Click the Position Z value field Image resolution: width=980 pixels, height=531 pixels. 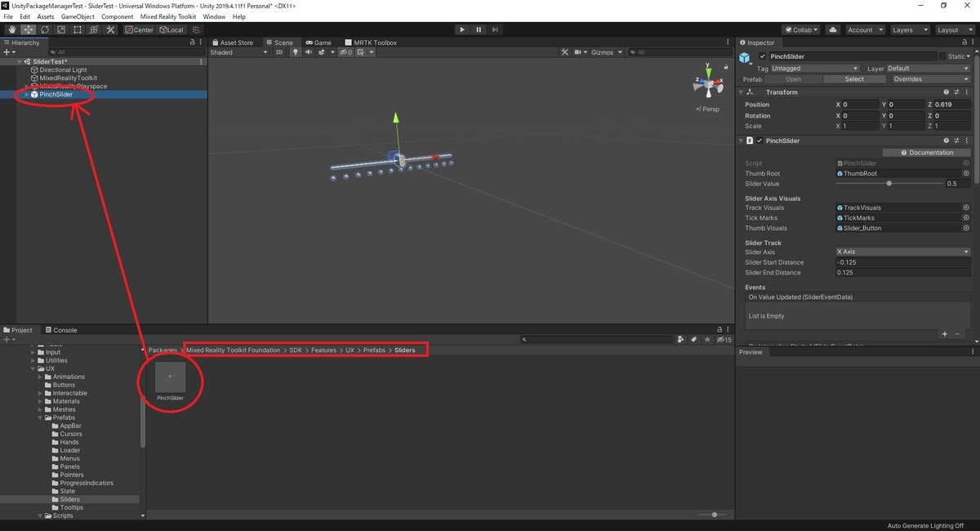click(952, 105)
